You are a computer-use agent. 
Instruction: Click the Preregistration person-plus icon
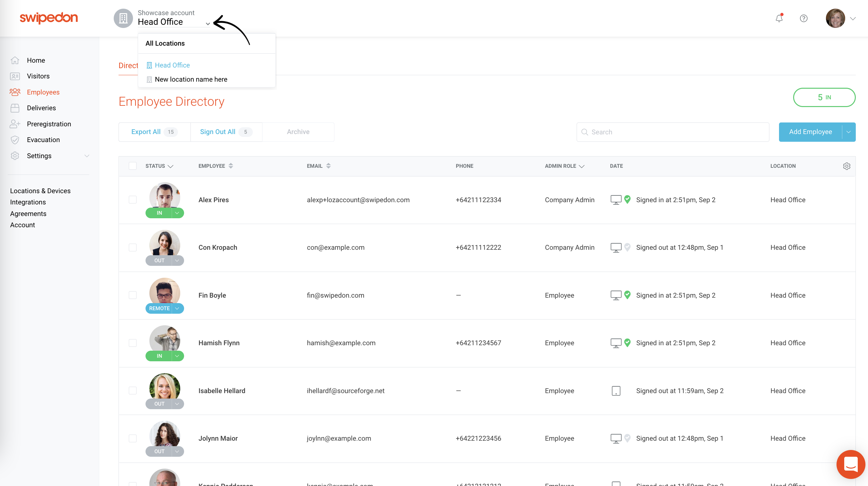[x=15, y=124]
